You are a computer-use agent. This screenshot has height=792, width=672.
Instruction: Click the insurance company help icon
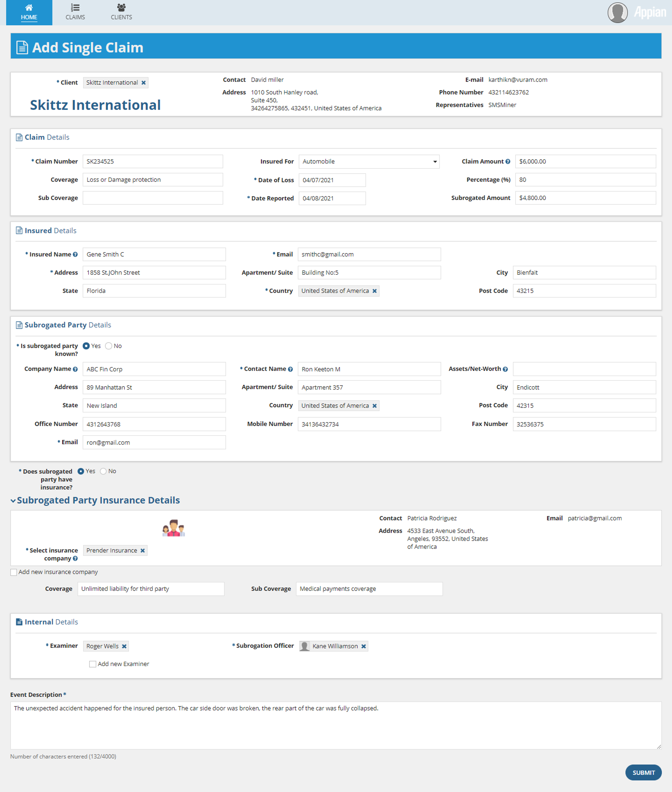pyautogui.click(x=75, y=559)
